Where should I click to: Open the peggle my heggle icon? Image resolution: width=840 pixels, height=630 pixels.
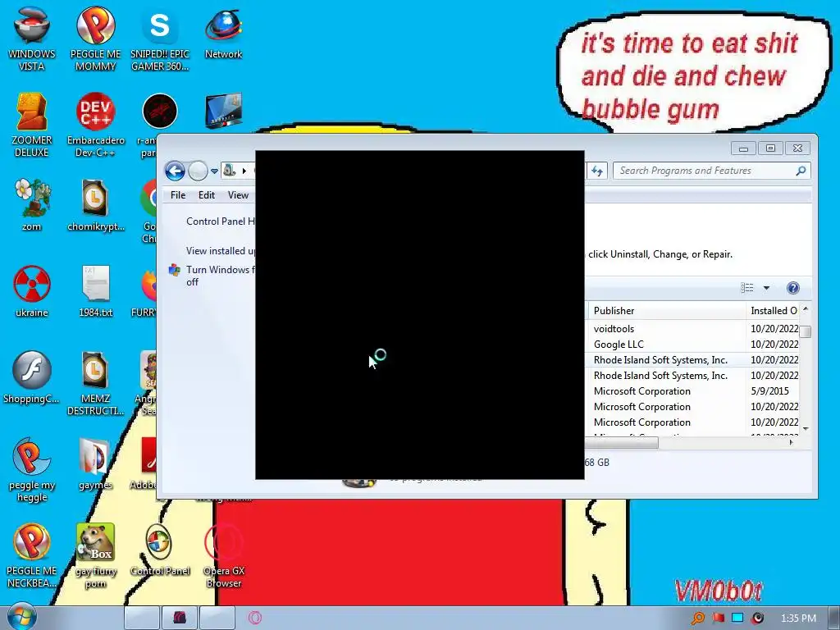(31, 469)
